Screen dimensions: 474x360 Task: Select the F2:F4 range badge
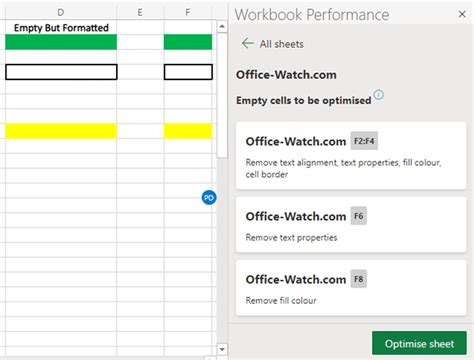pyautogui.click(x=364, y=141)
